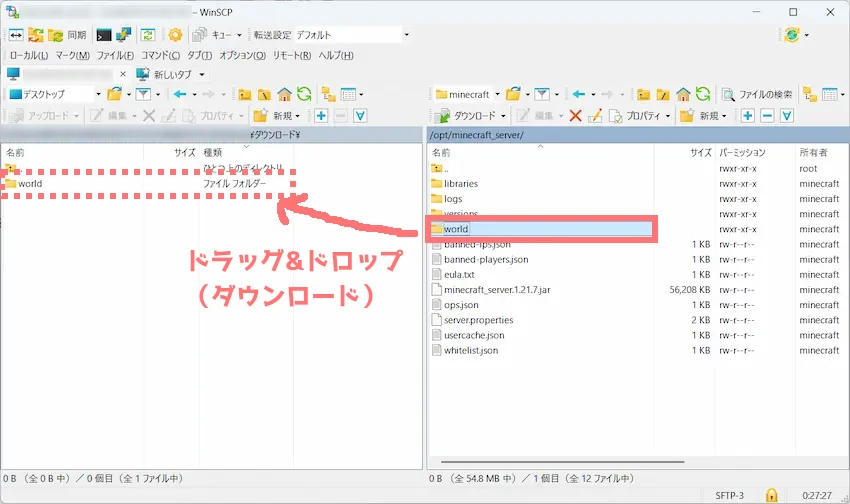The width and height of the screenshot is (850, 504).
Task: Go back in local panel history
Action: point(180,94)
